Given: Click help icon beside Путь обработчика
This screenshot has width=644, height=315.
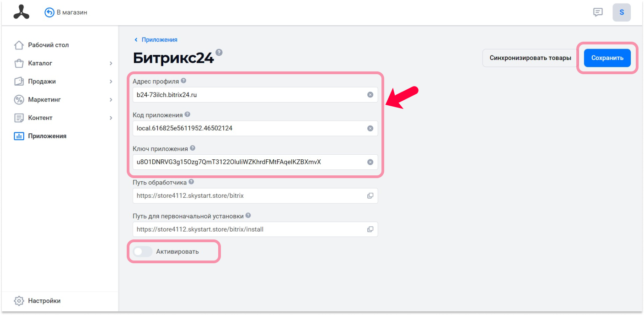Looking at the screenshot, I should 191,182.
